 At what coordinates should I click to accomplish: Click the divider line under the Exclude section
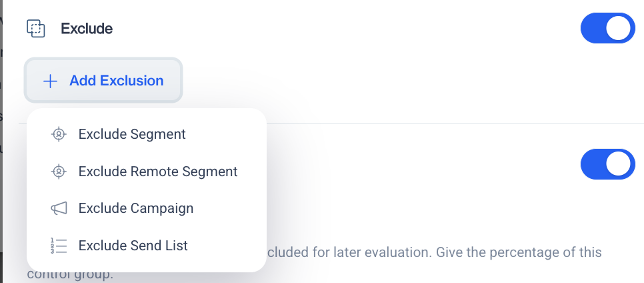pyautogui.click(x=453, y=123)
